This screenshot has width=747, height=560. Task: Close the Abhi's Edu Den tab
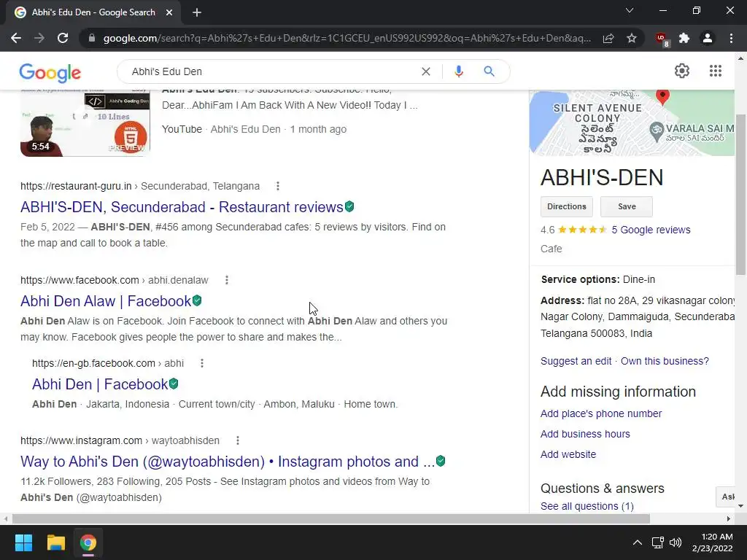click(169, 12)
